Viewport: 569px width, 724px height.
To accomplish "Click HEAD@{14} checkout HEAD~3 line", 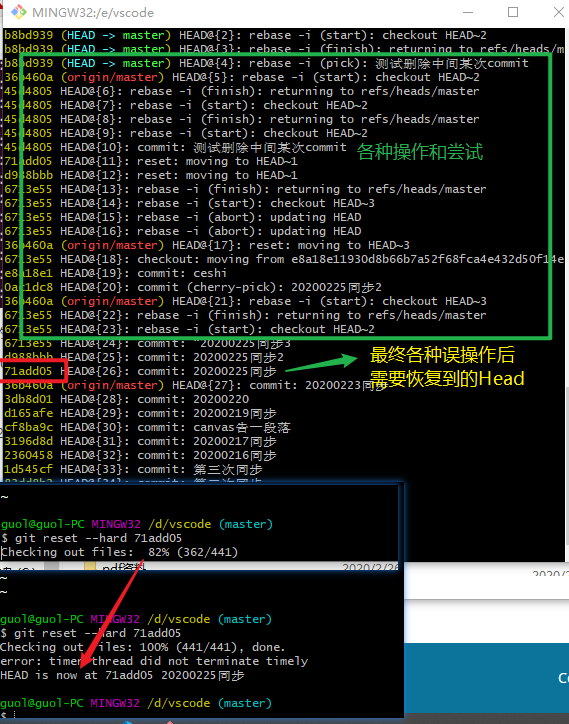I will click(x=189, y=203).
